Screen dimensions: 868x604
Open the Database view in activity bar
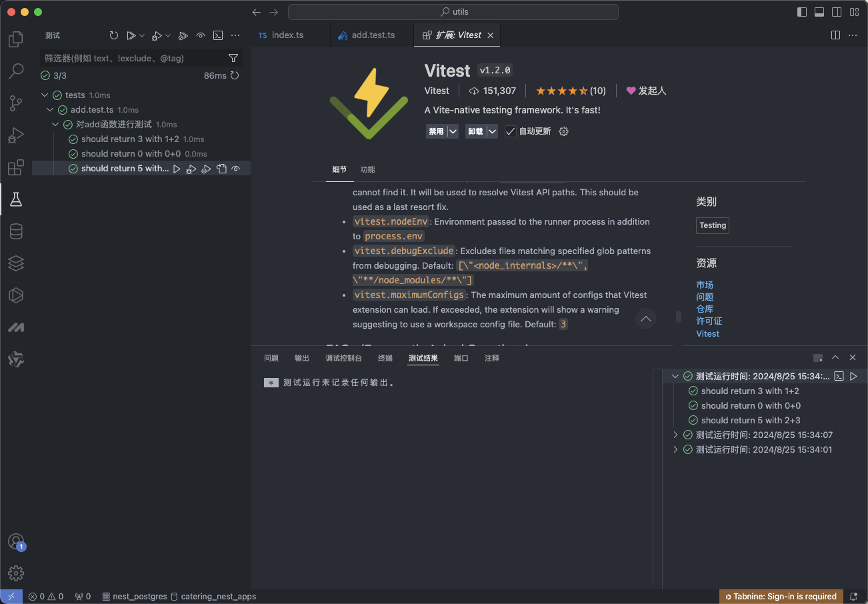coord(16,231)
